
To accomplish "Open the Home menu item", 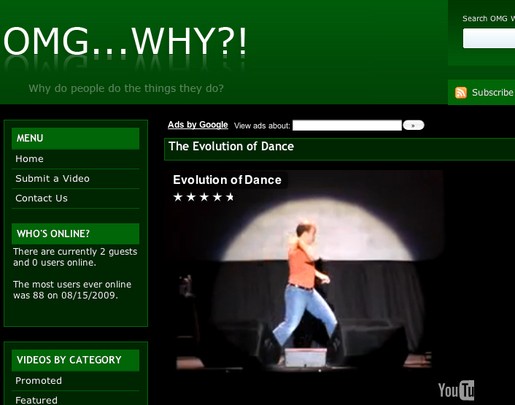I will point(29,159).
